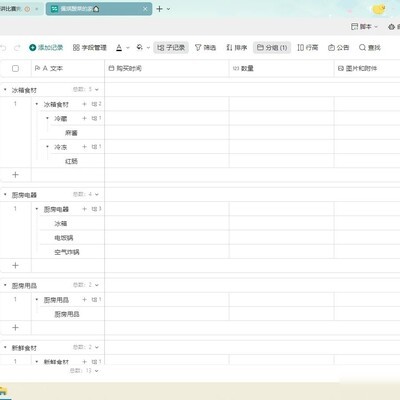Open 字段管理 field management
This screenshot has width=400, height=400.
(90, 48)
